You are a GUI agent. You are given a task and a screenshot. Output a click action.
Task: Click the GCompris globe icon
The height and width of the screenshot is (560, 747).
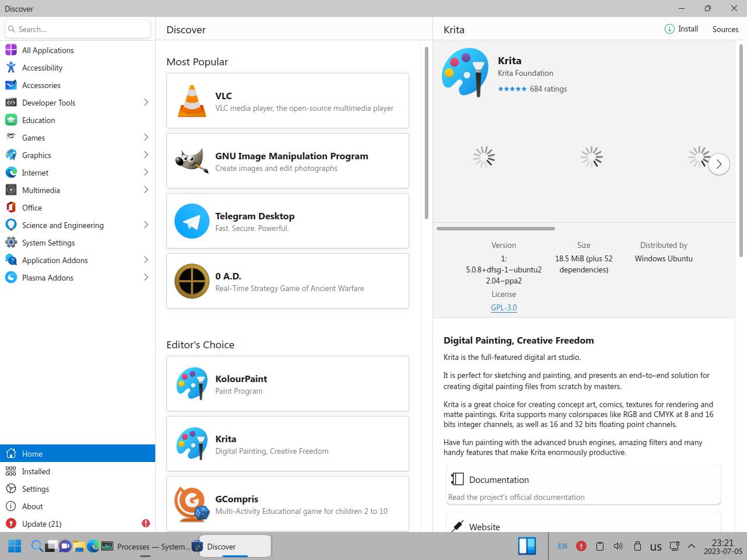pos(191,504)
